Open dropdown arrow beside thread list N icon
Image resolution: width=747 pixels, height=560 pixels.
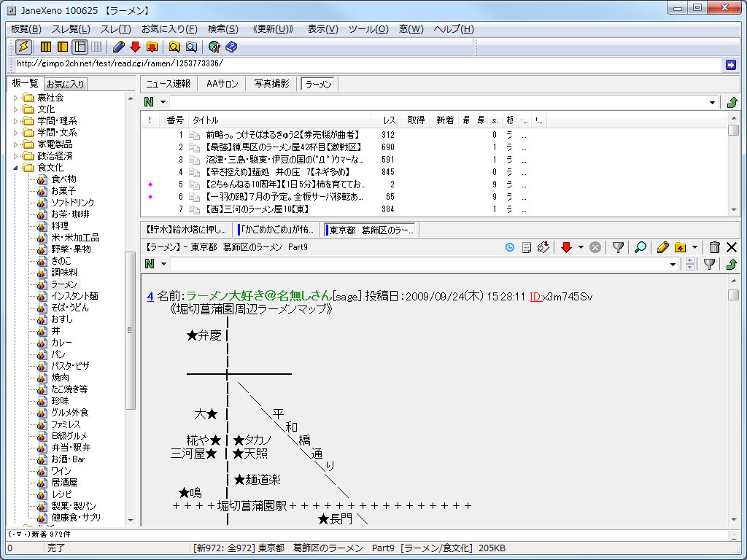(163, 102)
